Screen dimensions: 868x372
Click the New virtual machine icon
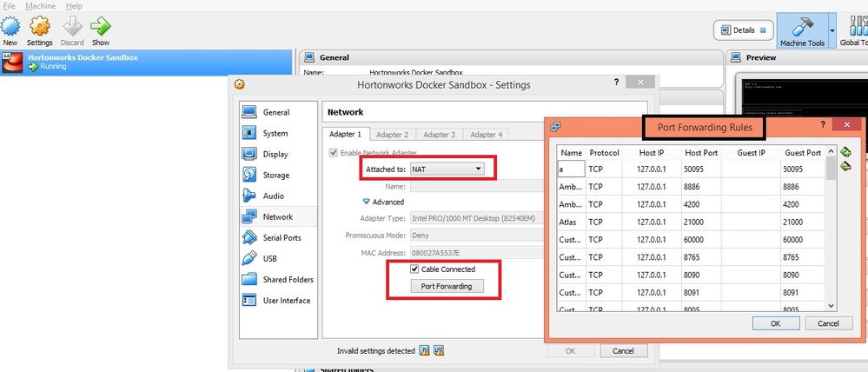tap(10, 26)
